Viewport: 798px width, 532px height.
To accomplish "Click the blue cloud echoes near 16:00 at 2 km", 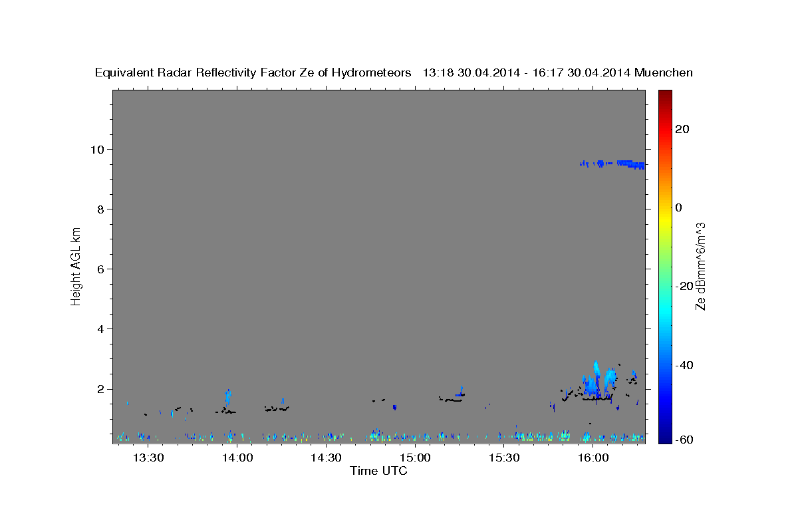I will coord(598,382).
